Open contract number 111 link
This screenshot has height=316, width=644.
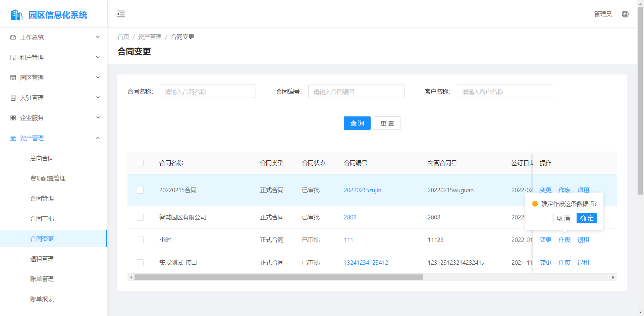coord(348,240)
